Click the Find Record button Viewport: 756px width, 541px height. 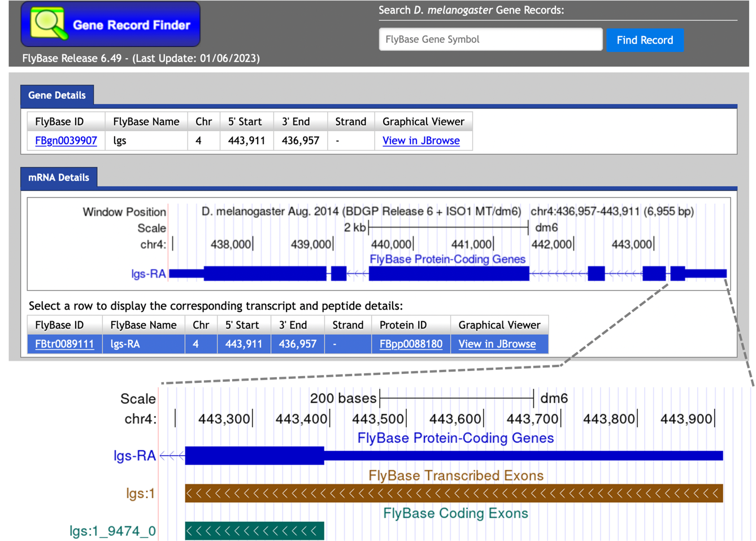tap(645, 40)
